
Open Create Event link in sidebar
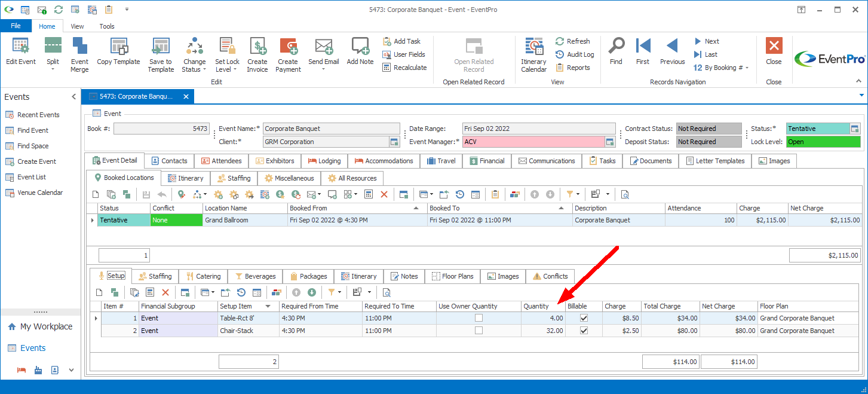click(x=30, y=161)
